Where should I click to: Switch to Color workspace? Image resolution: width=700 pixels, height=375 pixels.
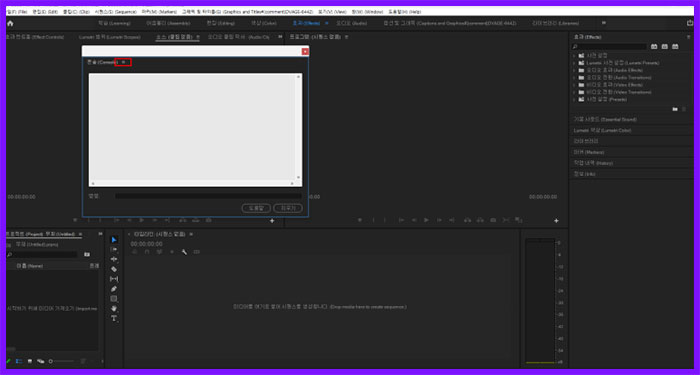pyautogui.click(x=264, y=23)
